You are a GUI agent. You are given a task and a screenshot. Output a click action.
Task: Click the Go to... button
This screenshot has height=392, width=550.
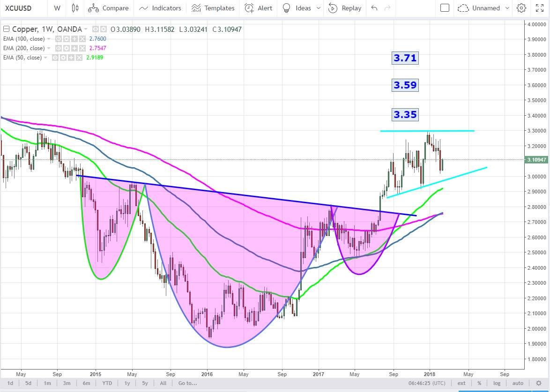(187, 383)
